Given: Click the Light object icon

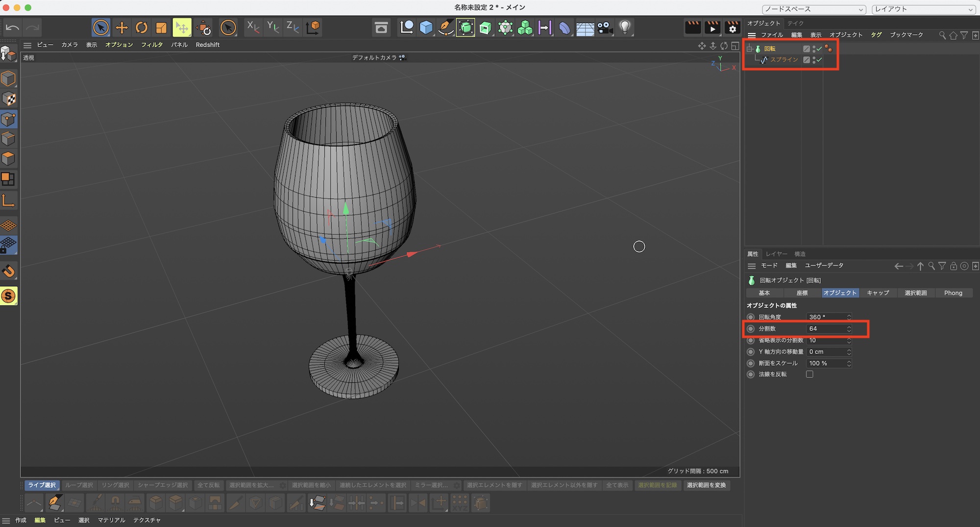Looking at the screenshot, I should (625, 27).
